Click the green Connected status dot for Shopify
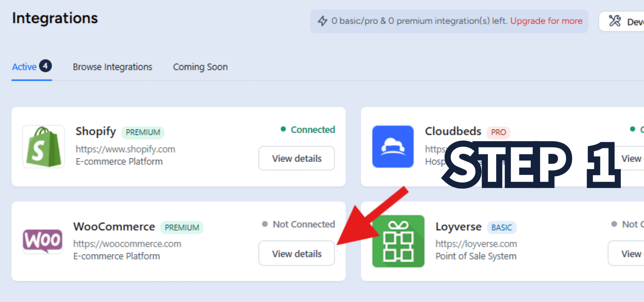Screen dimensions: 644x302 (x=283, y=129)
